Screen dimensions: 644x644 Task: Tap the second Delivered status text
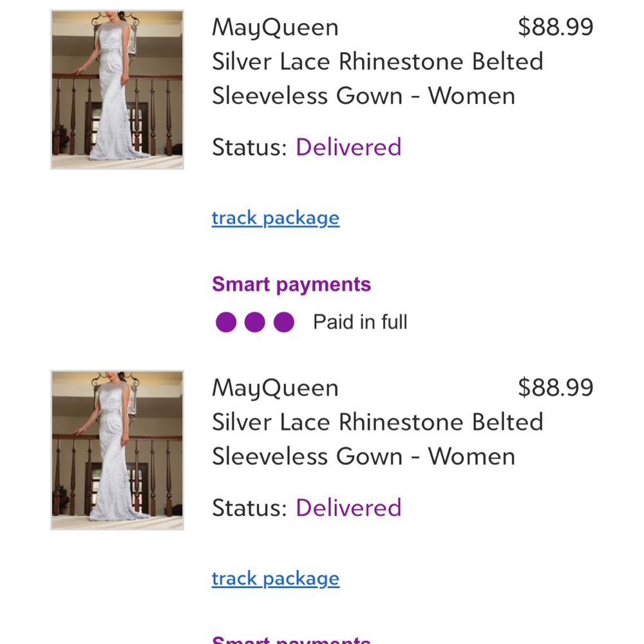[x=348, y=507]
